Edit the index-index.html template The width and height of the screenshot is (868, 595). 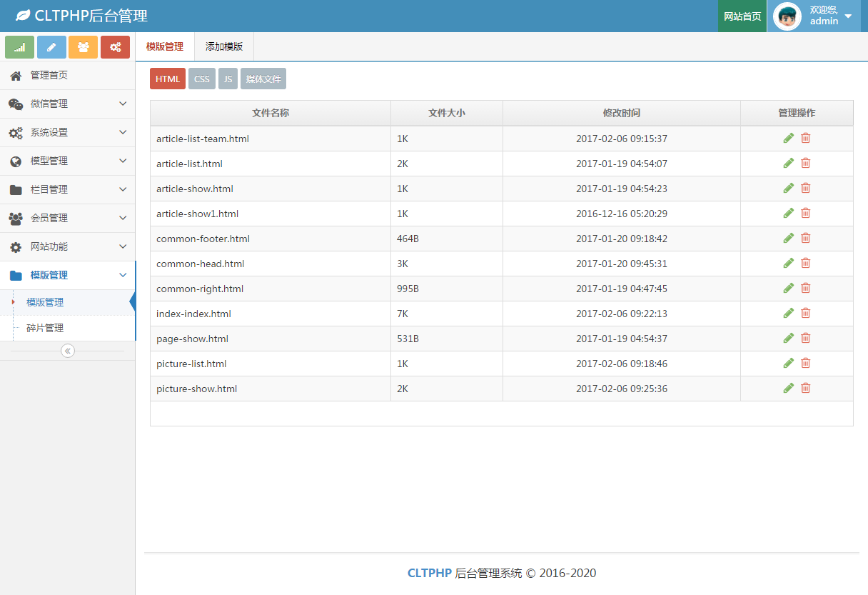coord(788,313)
